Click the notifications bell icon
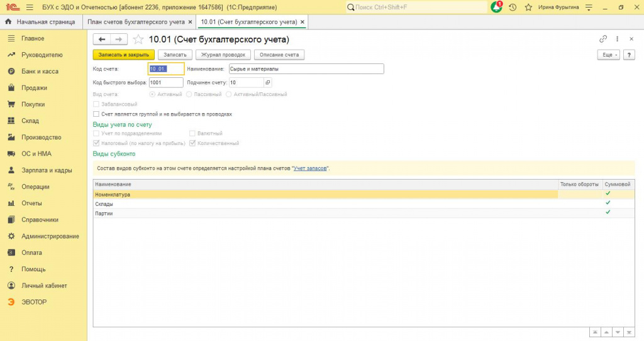This screenshot has width=644, height=341. (x=496, y=7)
